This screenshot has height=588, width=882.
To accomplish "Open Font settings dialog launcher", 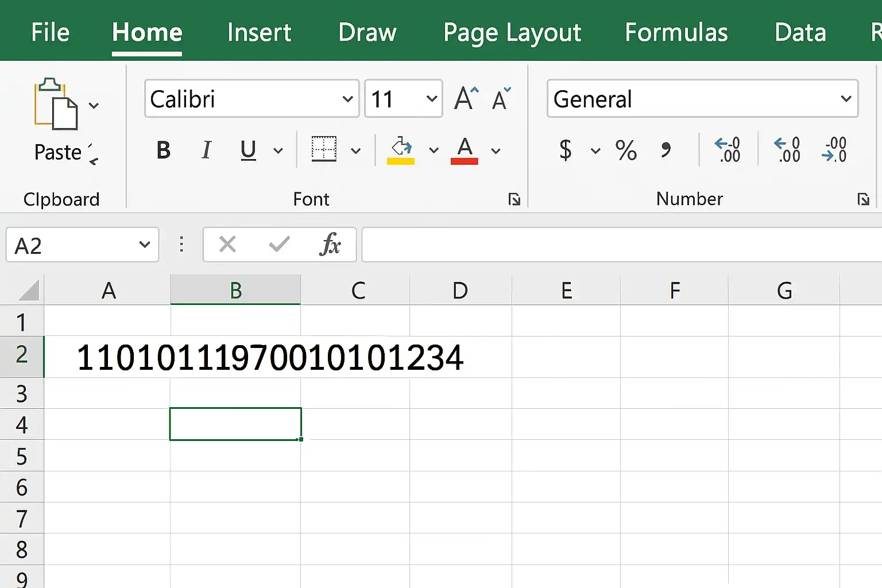I will tap(514, 199).
